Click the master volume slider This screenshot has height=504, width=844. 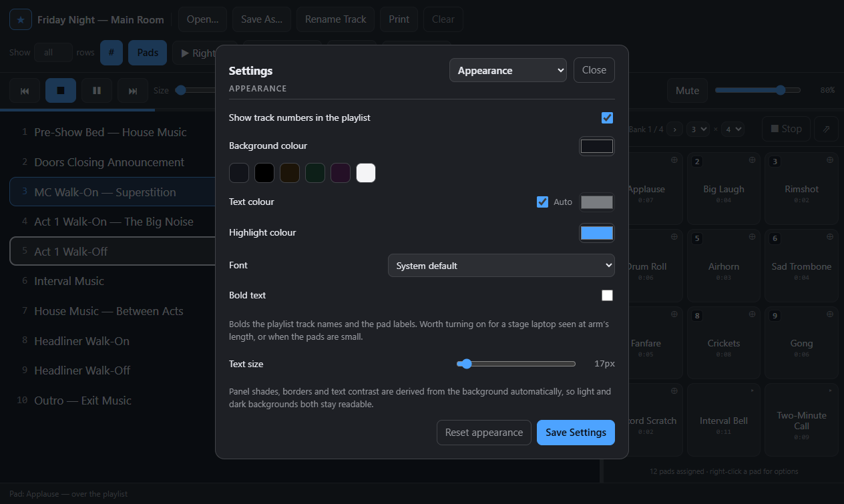(x=758, y=90)
